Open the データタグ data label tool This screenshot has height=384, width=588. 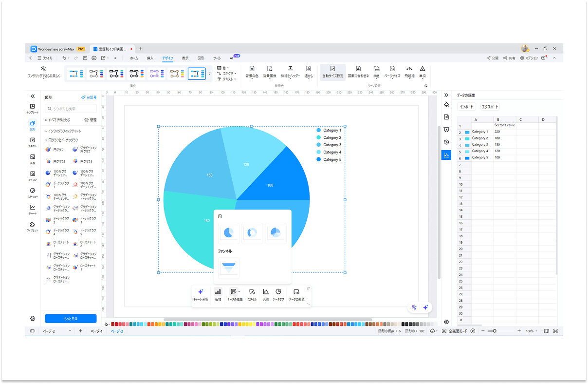click(x=278, y=292)
